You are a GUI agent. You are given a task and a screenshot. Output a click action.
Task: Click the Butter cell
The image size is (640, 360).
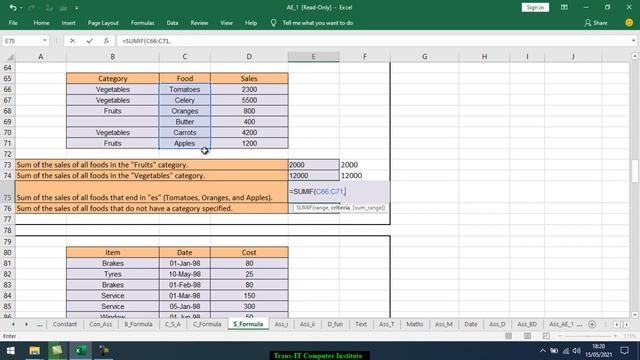(x=184, y=122)
